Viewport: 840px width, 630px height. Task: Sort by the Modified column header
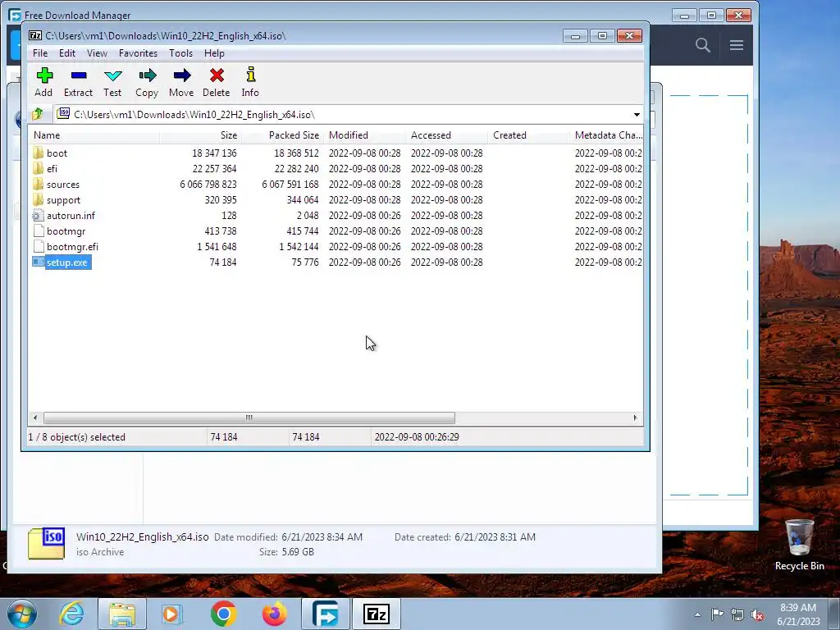[365, 135]
